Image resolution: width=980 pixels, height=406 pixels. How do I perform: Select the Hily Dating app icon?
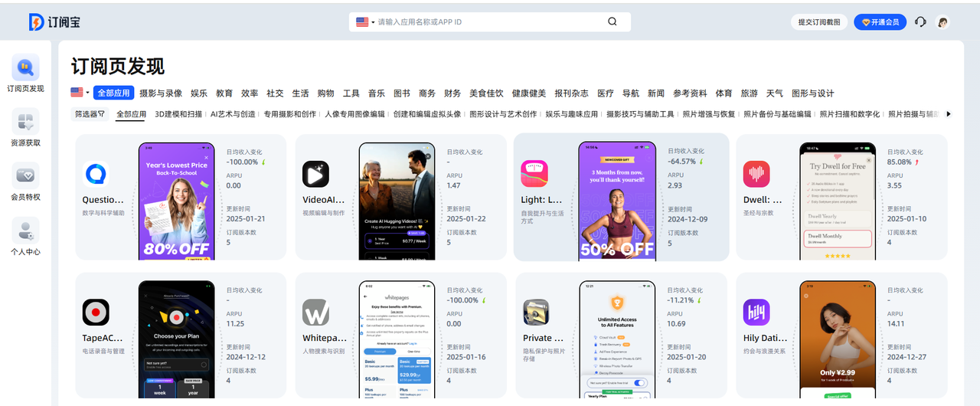(x=756, y=313)
